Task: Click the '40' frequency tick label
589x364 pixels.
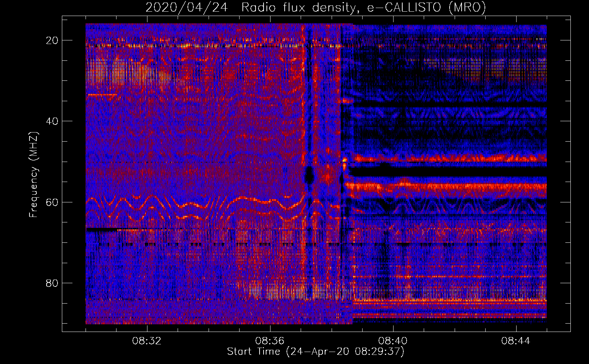Action: click(52, 121)
